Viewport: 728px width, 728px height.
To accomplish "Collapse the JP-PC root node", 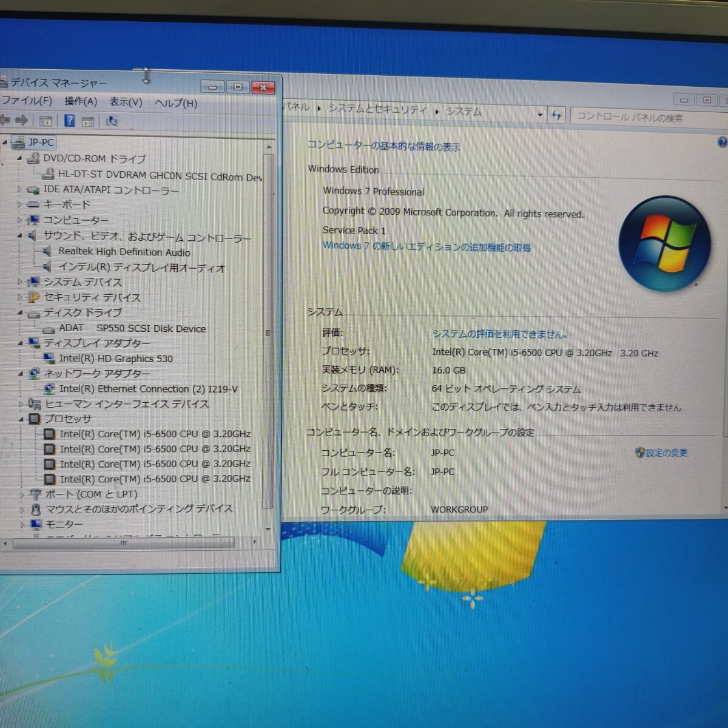I will 5,143.
